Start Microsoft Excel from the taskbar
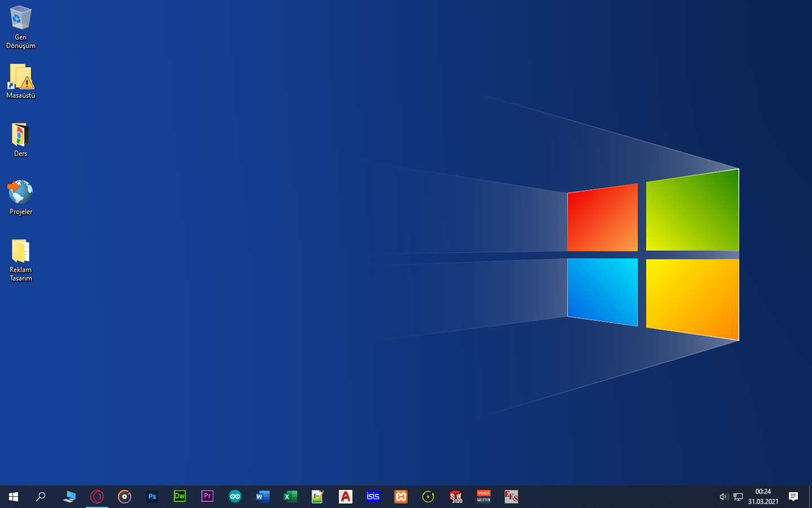812x508 pixels. [290, 497]
